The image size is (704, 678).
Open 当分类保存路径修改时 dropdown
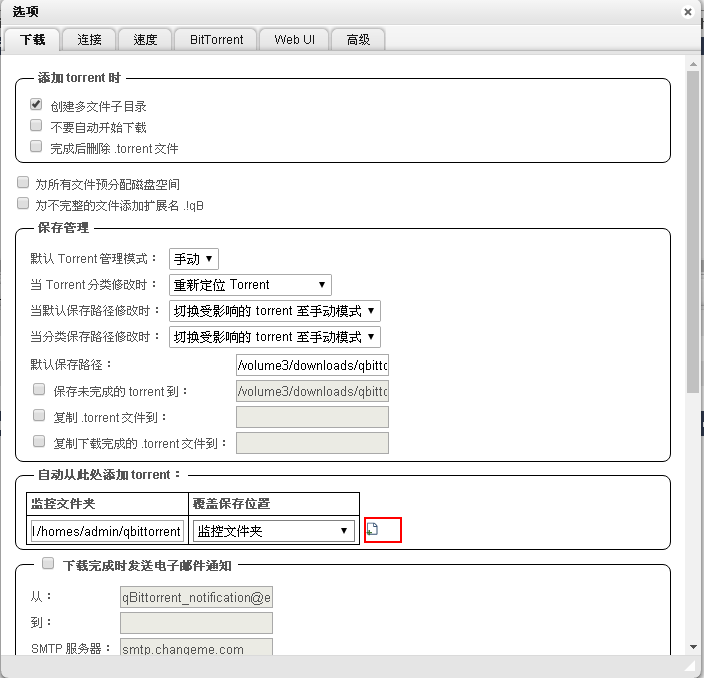(x=275, y=337)
